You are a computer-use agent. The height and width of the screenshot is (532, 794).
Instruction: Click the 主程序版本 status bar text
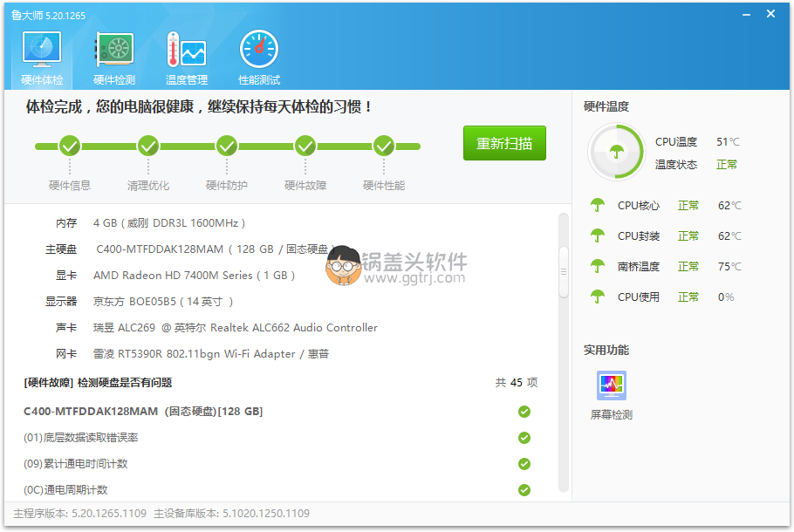80,514
